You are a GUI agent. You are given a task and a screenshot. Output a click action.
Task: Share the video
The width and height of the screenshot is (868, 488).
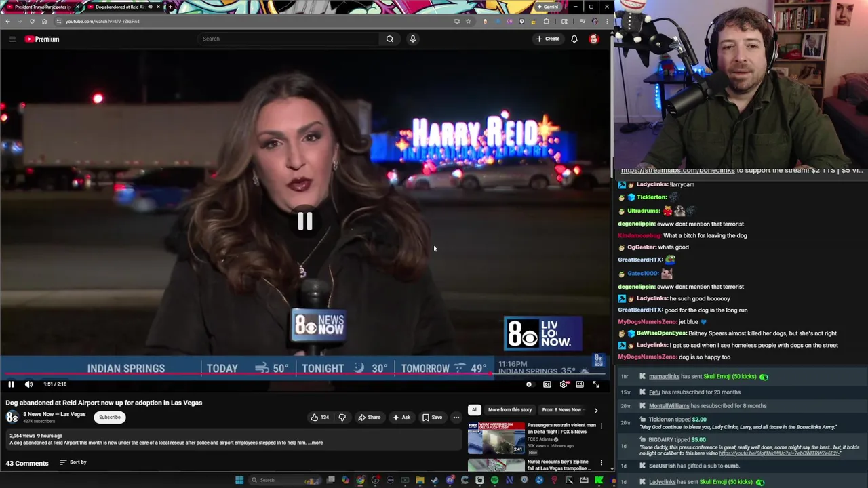370,418
